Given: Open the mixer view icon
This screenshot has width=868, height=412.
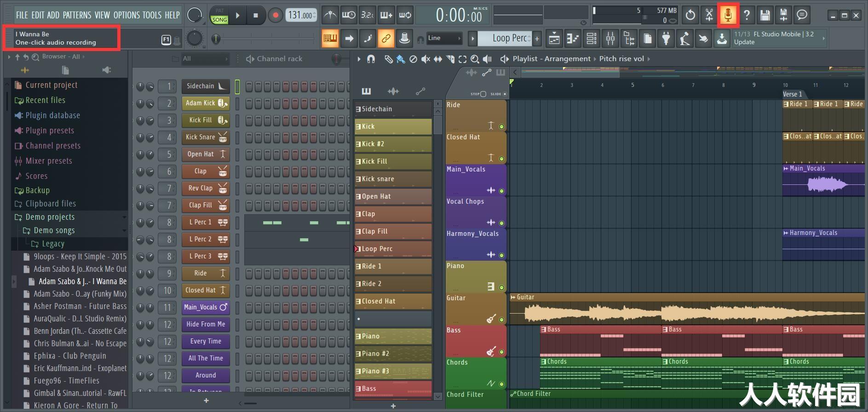Looking at the screenshot, I should click(x=610, y=39).
